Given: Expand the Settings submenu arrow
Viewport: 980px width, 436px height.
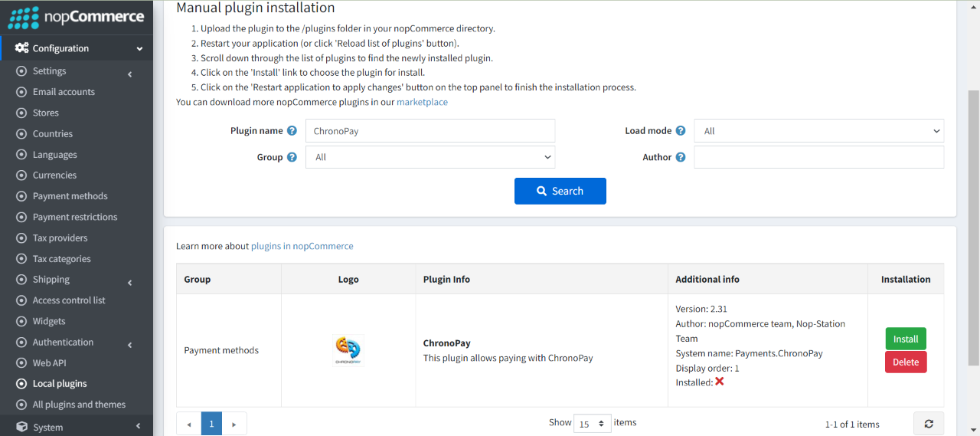Looking at the screenshot, I should coord(130,74).
